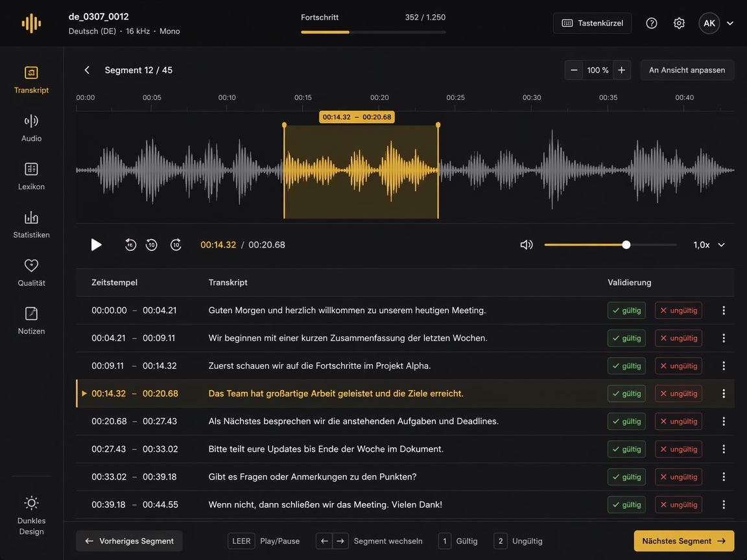Open more options for 'Guten Morgen' row
Image resolution: width=747 pixels, height=560 pixels.
pos(724,310)
